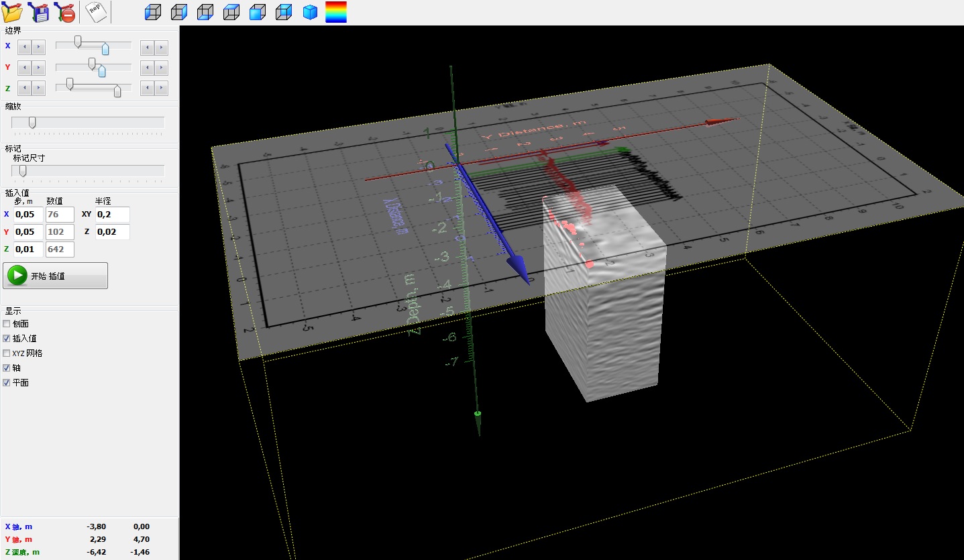Screen dimensions: 964x560
Task: Select the left-face cube view icon
Action: pyautogui.click(x=154, y=12)
